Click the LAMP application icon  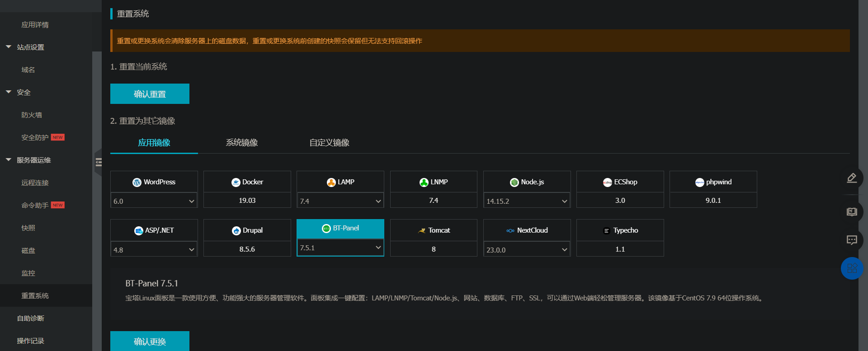(x=331, y=182)
